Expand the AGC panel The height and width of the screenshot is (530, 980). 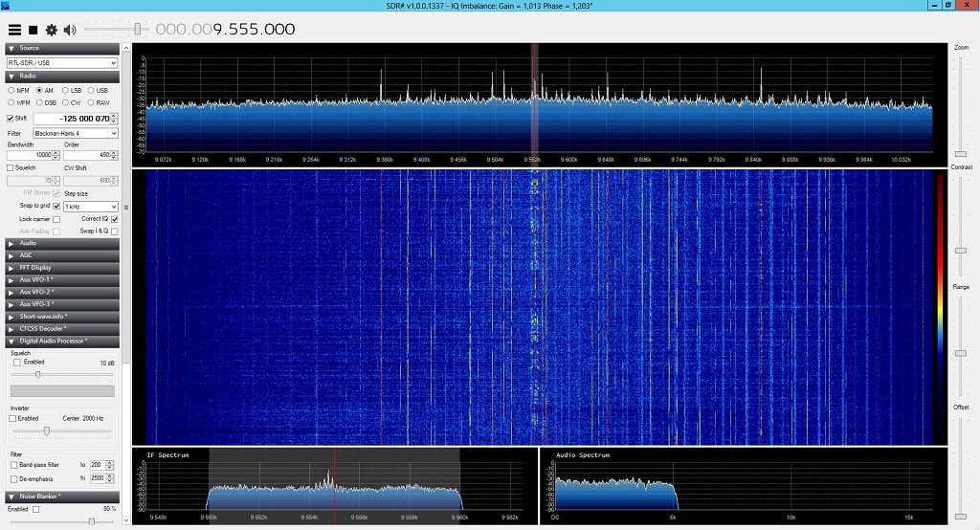click(62, 255)
